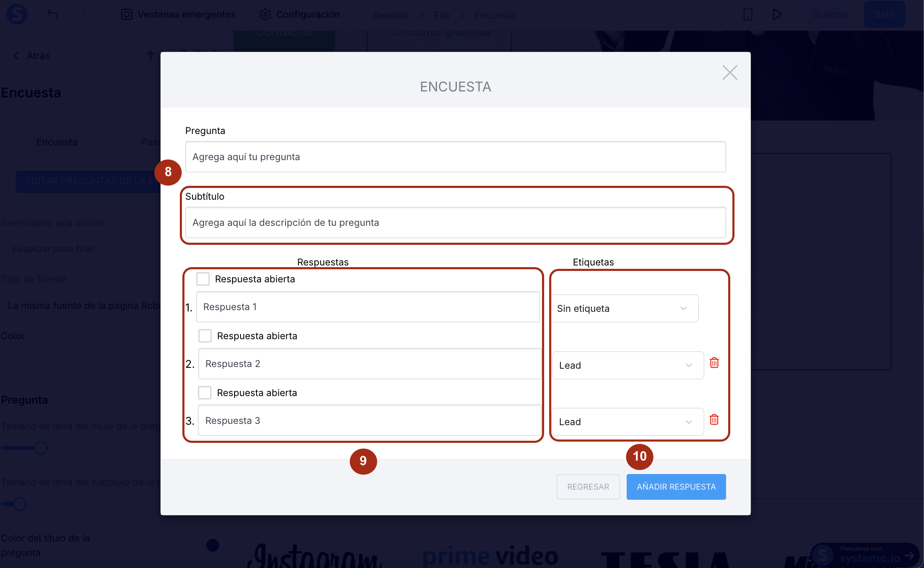Click the mobile preview icon
The width and height of the screenshot is (924, 568).
[748, 14]
